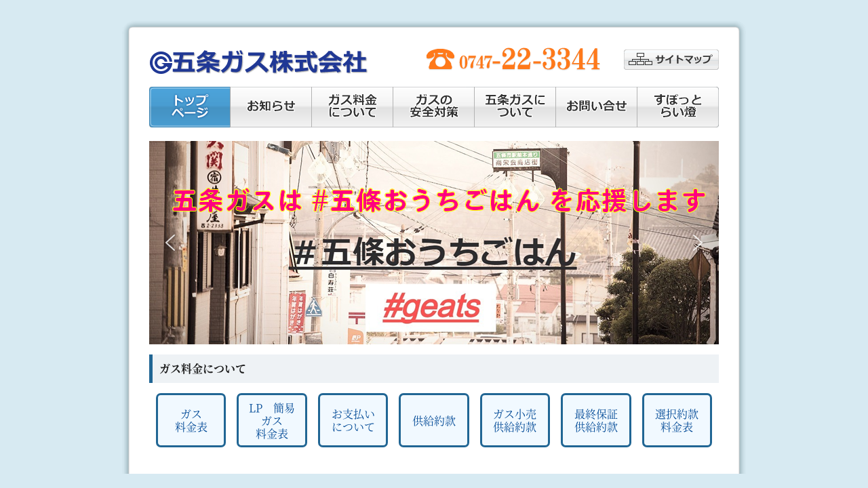Click the #geats banner image
This screenshot has height=488, width=868.
431,308
